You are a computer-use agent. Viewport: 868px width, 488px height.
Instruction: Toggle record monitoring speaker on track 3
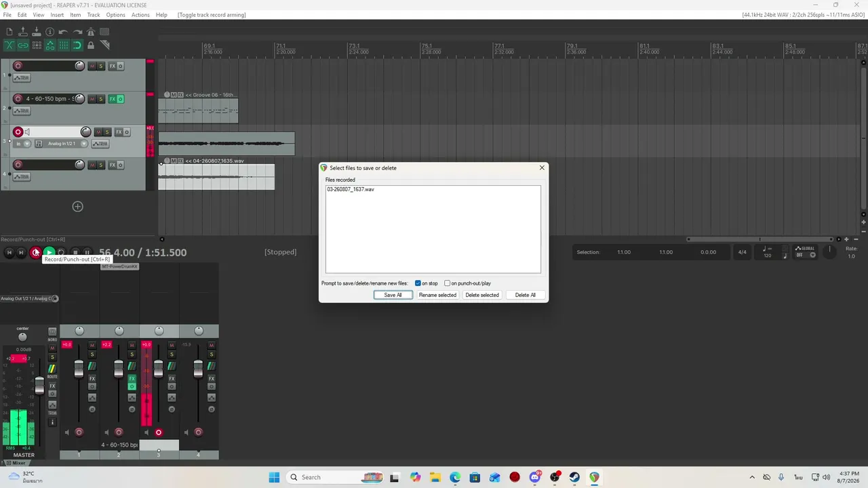27,132
